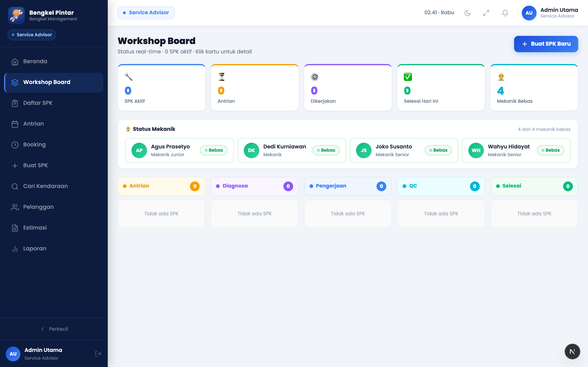Open notifications bell icon
The width and height of the screenshot is (588, 367).
click(505, 13)
